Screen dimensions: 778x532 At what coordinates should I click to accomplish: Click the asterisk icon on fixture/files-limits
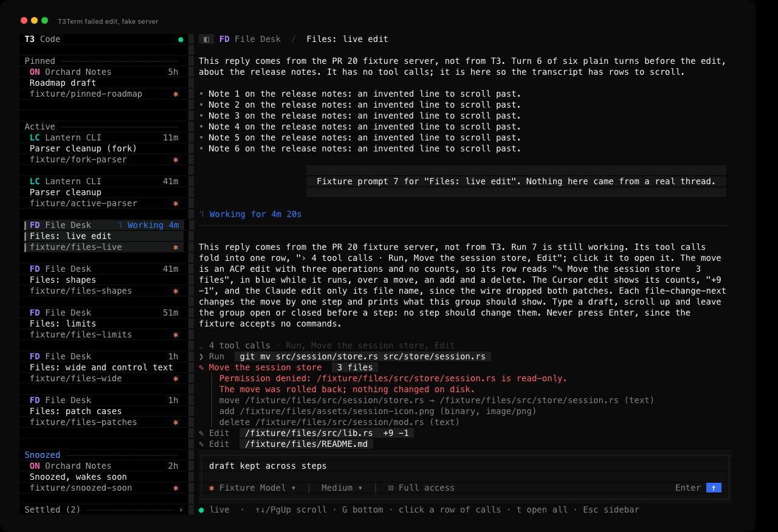(x=176, y=334)
